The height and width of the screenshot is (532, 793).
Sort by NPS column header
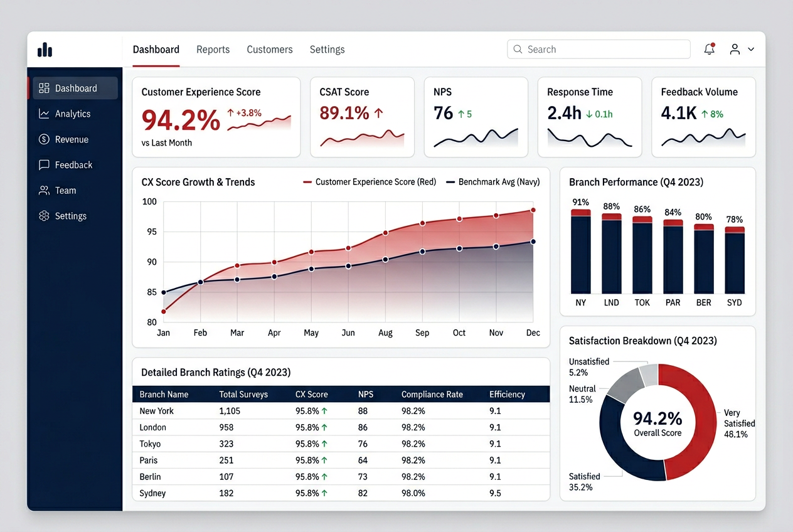tap(366, 395)
